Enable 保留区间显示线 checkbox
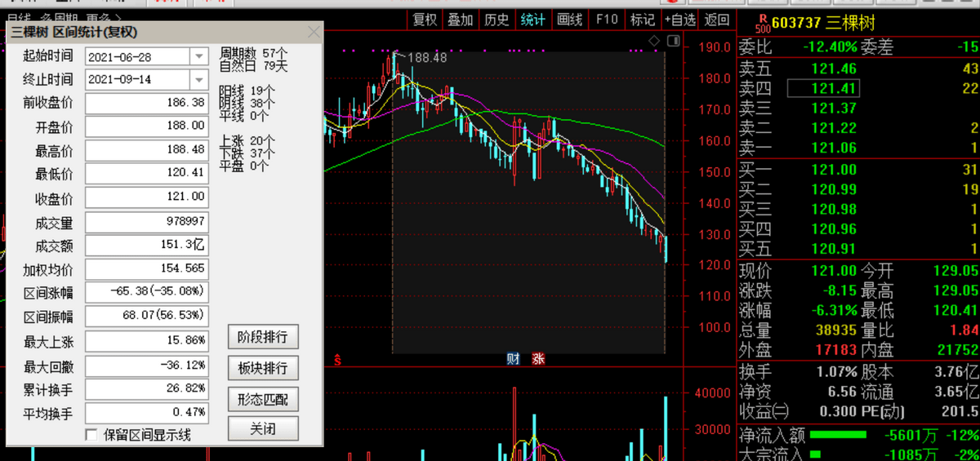Screen dimensions: 980x461 (x=91, y=435)
